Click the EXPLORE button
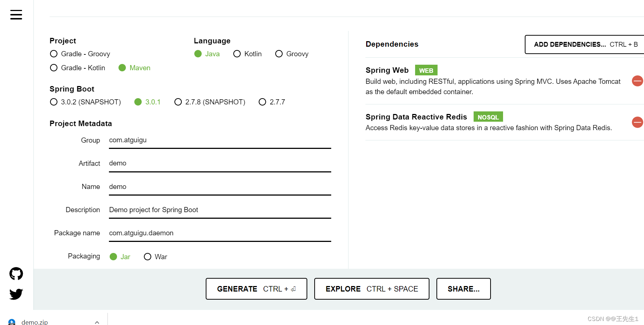The height and width of the screenshot is (325, 644). click(x=372, y=289)
